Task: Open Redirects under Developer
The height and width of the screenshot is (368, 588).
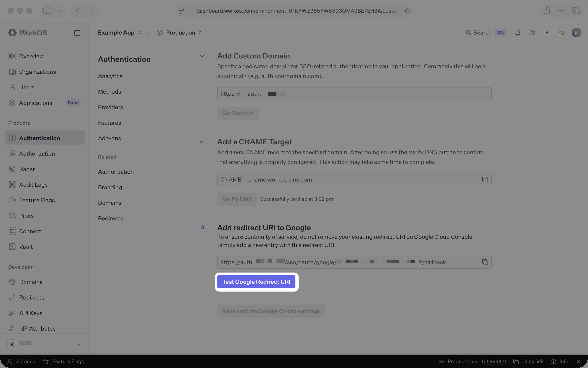Action: coord(45,297)
